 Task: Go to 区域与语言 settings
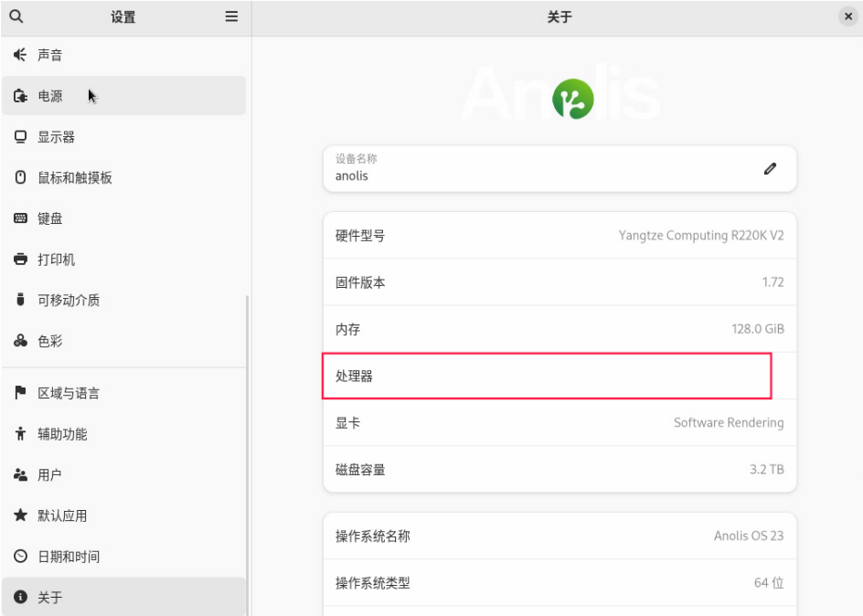pyautogui.click(x=68, y=393)
